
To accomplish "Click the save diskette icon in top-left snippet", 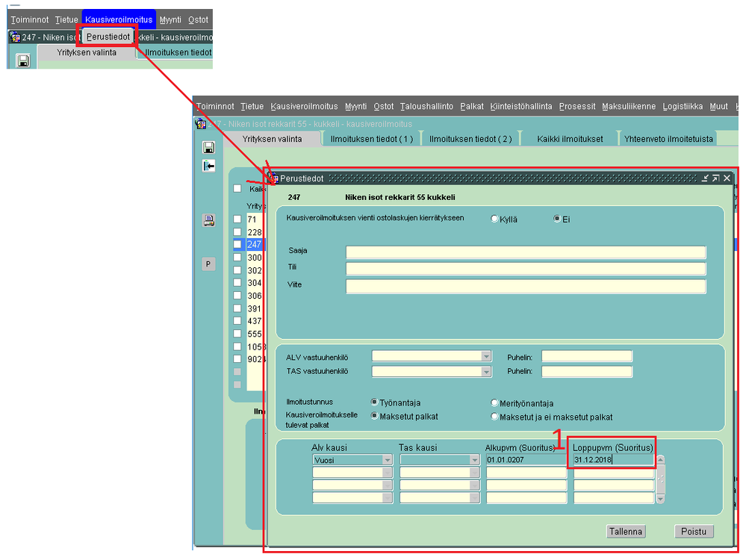I will (23, 60).
